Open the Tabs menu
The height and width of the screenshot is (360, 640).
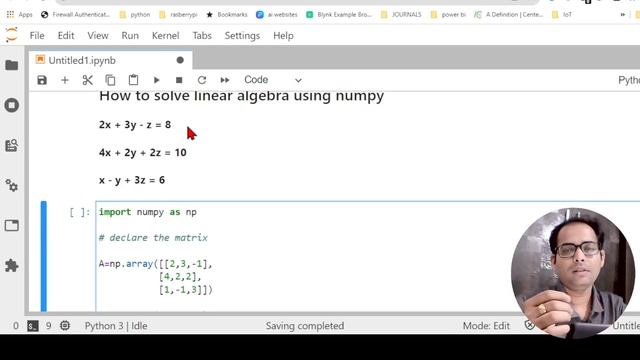pos(202,36)
